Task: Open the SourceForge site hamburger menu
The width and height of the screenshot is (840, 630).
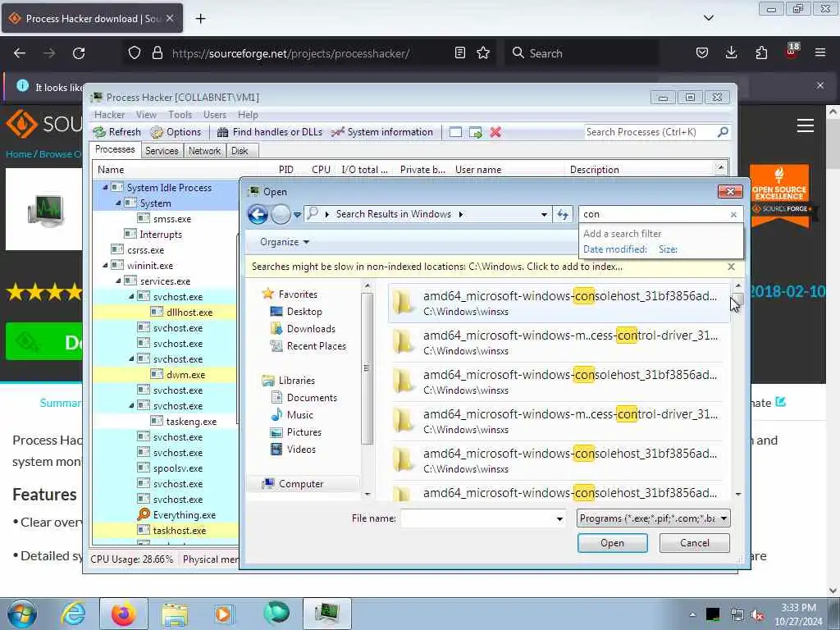Action: (806, 126)
